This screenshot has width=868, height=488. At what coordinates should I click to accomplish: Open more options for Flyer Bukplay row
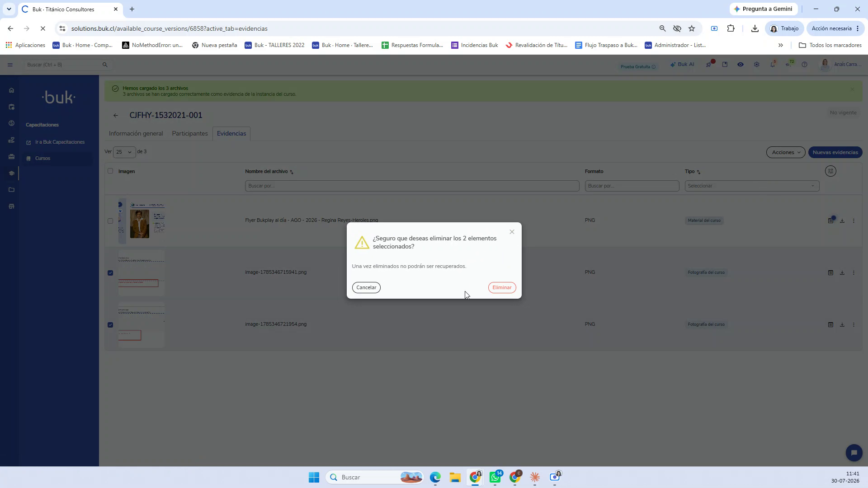(x=854, y=221)
